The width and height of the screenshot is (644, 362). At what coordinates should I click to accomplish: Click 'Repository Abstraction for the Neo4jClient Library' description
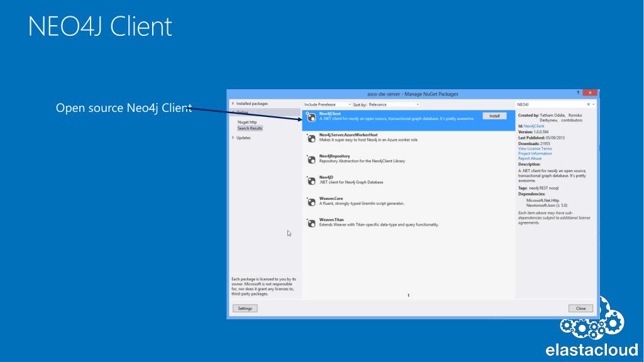tap(362, 161)
